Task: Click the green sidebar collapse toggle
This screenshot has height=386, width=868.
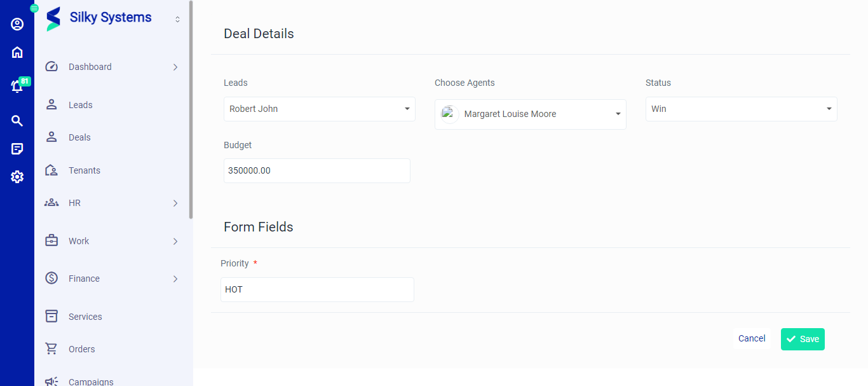Action: pyautogui.click(x=34, y=8)
